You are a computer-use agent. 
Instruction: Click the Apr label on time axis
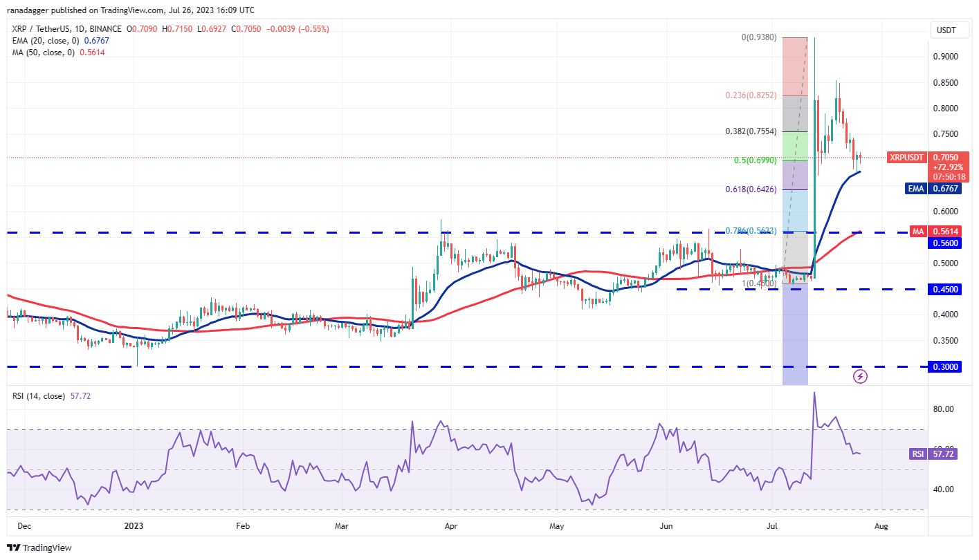pyautogui.click(x=451, y=526)
